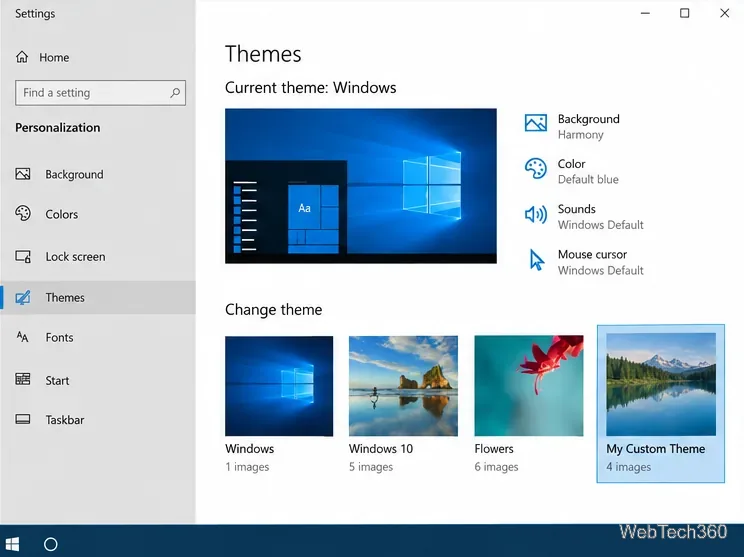Image resolution: width=744 pixels, height=557 pixels.
Task: Select the Windows 10 theme thumbnail
Action: [403, 386]
